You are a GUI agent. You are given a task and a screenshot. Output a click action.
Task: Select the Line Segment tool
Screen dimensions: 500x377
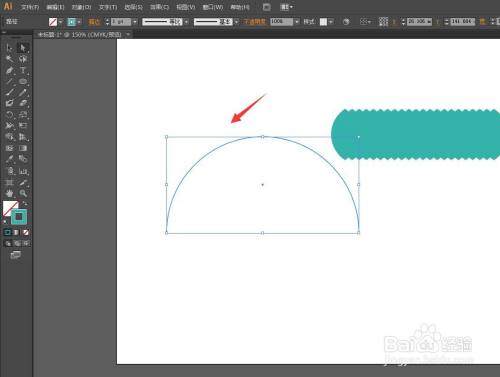click(9, 81)
